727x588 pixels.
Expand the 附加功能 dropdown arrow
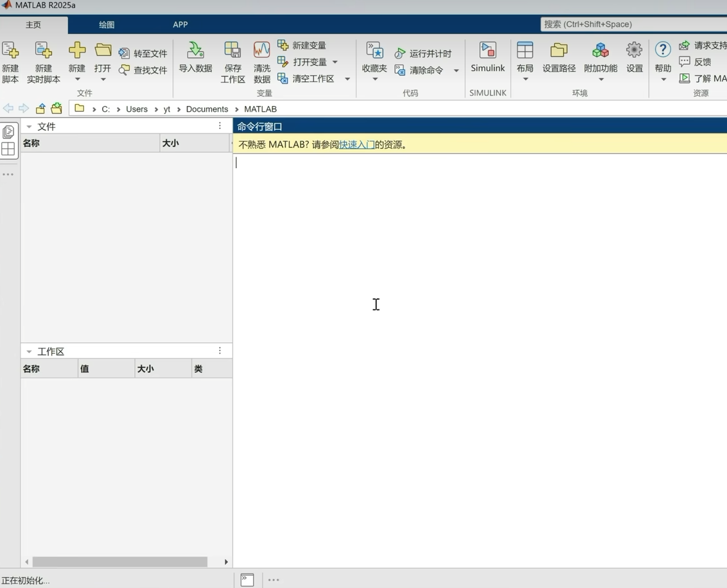point(601,79)
